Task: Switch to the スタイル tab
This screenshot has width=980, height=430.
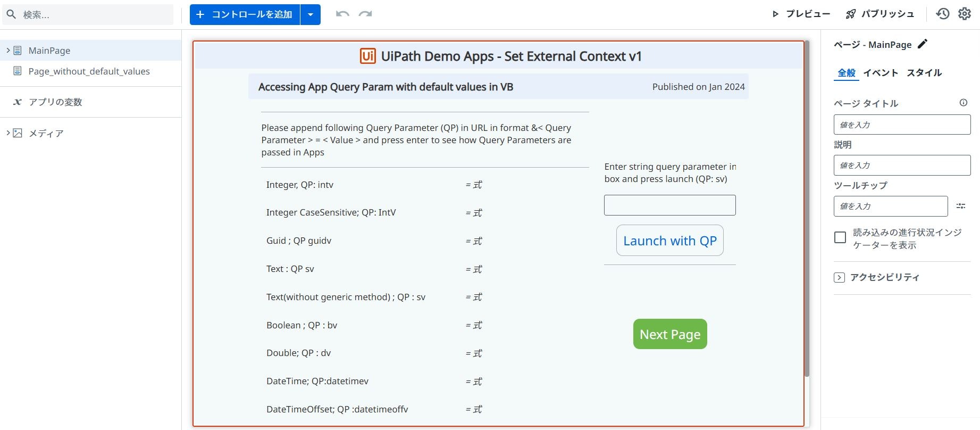Action: [x=924, y=73]
